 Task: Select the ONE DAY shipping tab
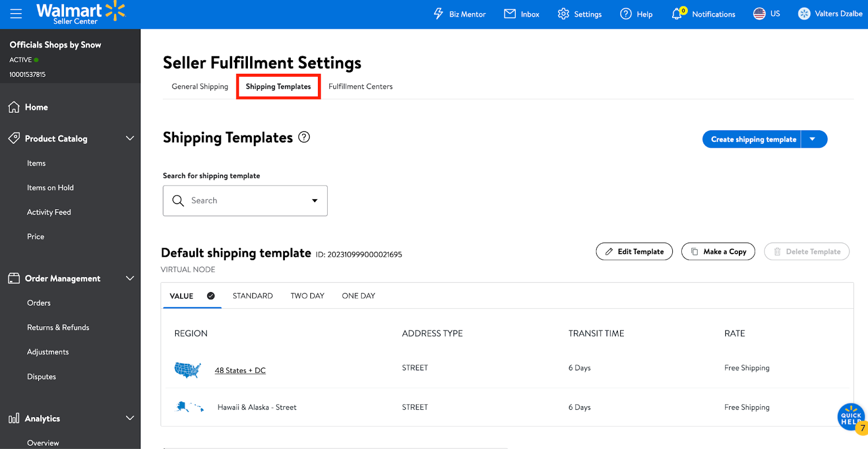359,295
